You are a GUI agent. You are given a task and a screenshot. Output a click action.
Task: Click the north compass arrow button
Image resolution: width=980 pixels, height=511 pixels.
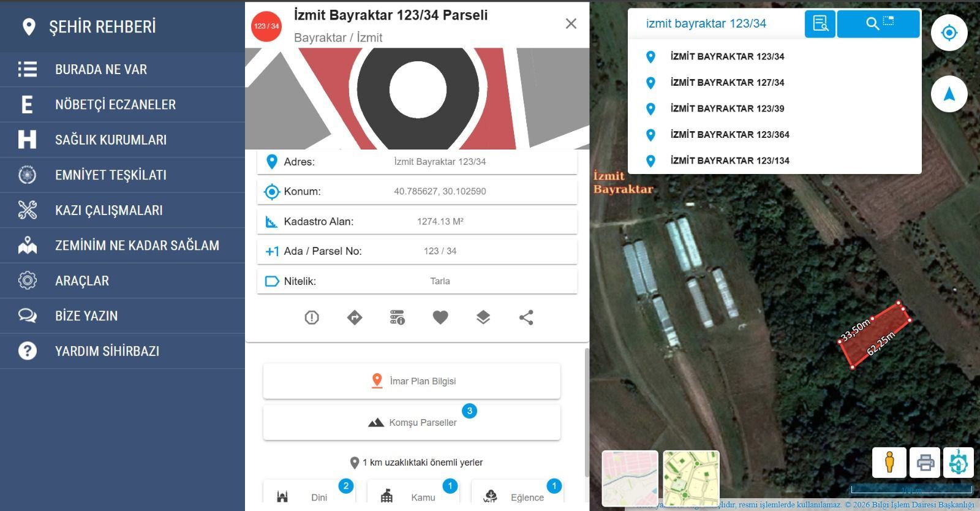949,94
